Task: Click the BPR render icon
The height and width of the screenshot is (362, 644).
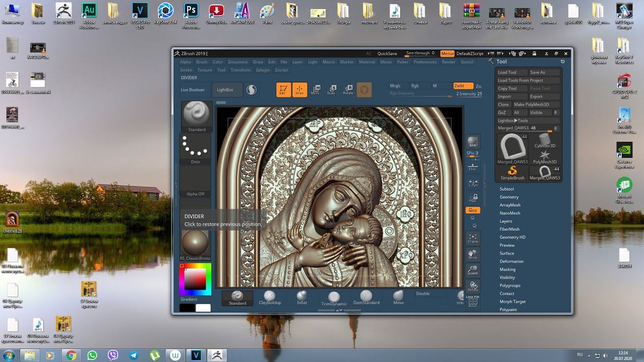Action: tap(472, 142)
